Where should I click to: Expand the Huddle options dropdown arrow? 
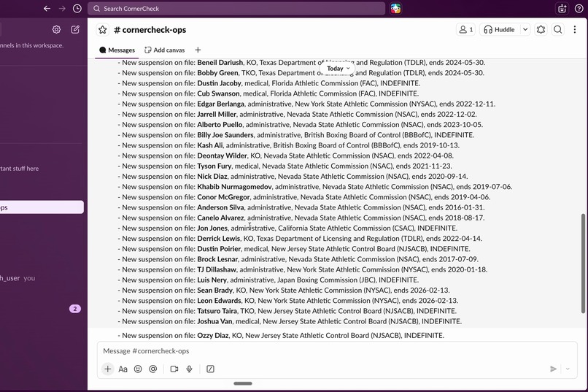(x=525, y=29)
